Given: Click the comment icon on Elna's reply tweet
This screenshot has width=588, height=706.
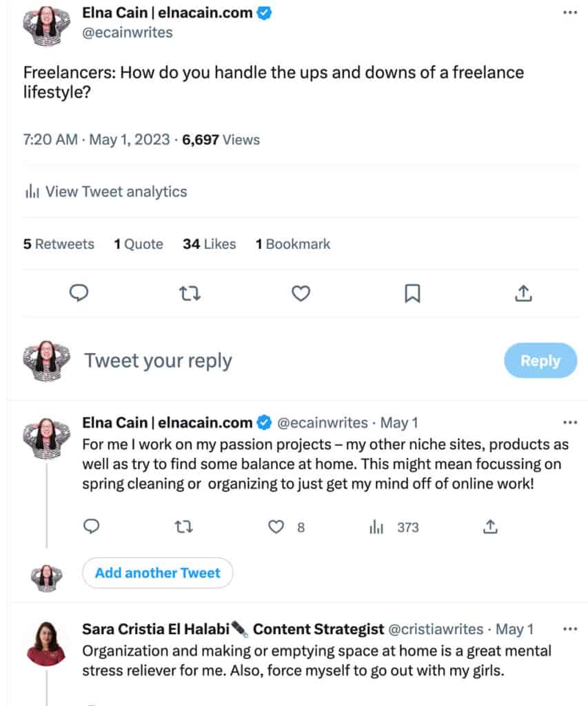Looking at the screenshot, I should 91,527.
